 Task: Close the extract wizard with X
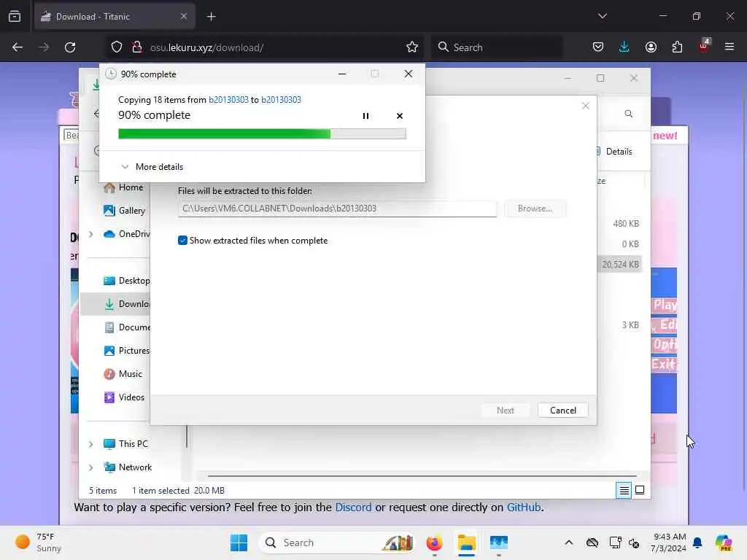point(586,106)
